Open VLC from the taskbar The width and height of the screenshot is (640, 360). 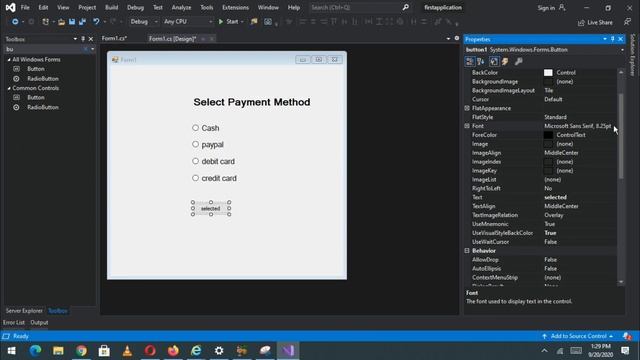pyautogui.click(x=127, y=350)
